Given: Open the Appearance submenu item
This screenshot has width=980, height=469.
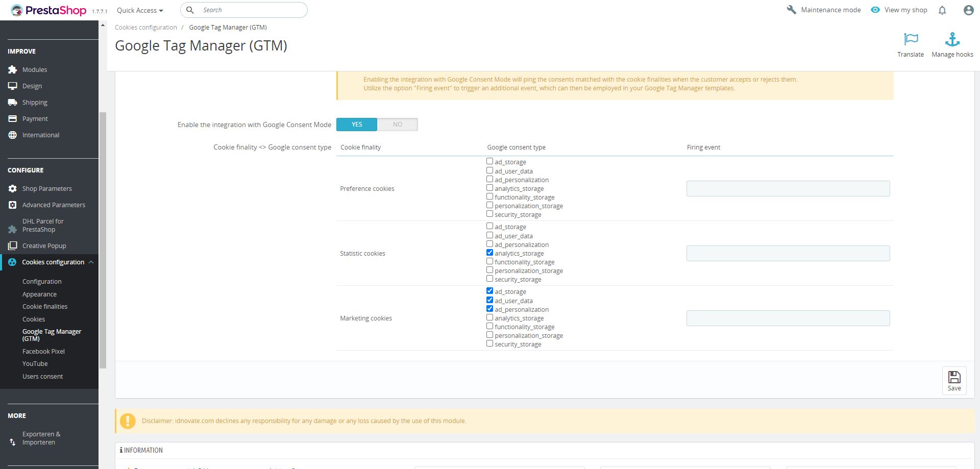Looking at the screenshot, I should [39, 294].
